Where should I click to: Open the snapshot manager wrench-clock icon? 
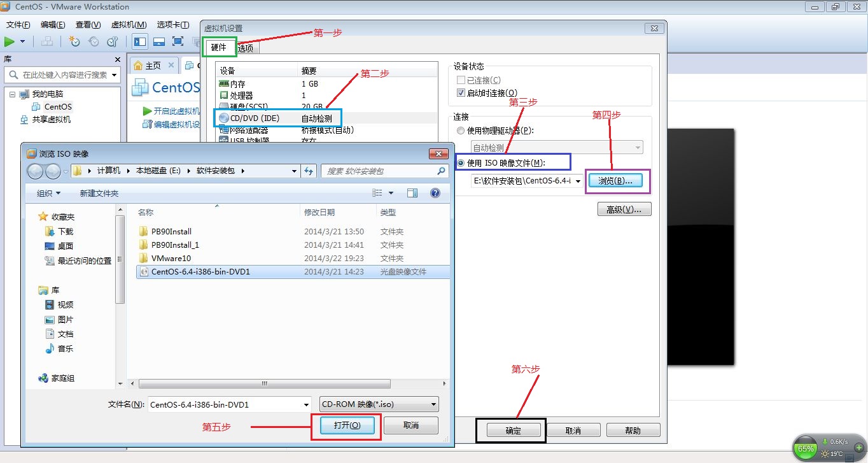tap(113, 42)
